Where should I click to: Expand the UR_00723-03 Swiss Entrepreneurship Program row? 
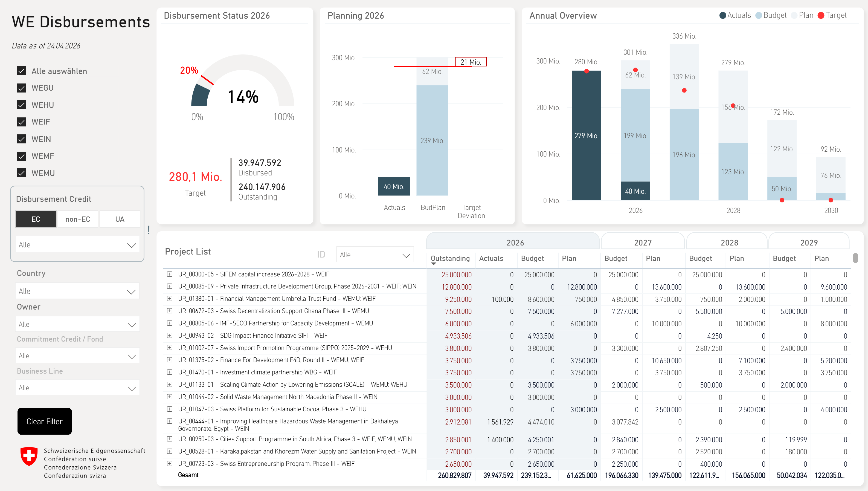click(x=170, y=464)
